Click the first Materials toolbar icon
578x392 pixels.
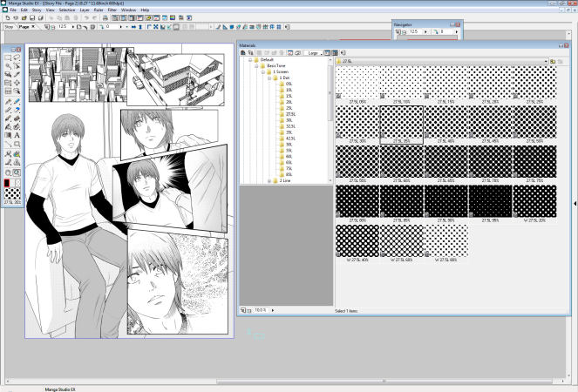coord(243,53)
